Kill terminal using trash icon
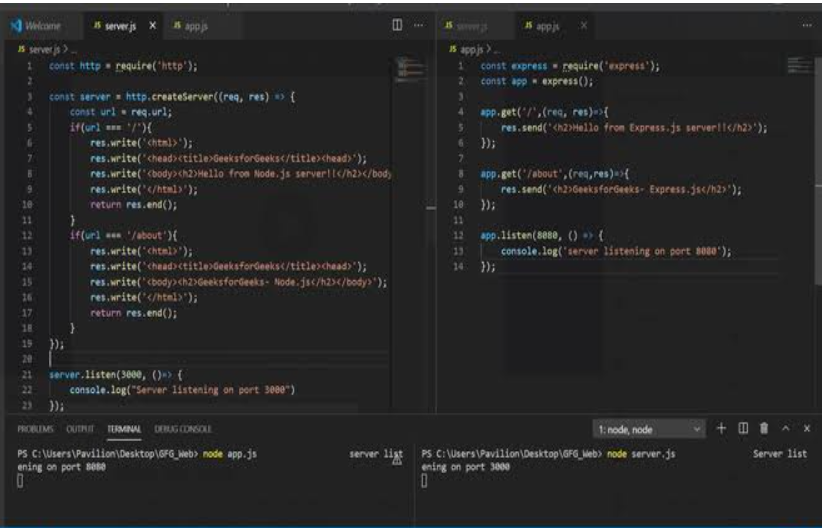The image size is (822, 528). [x=764, y=428]
